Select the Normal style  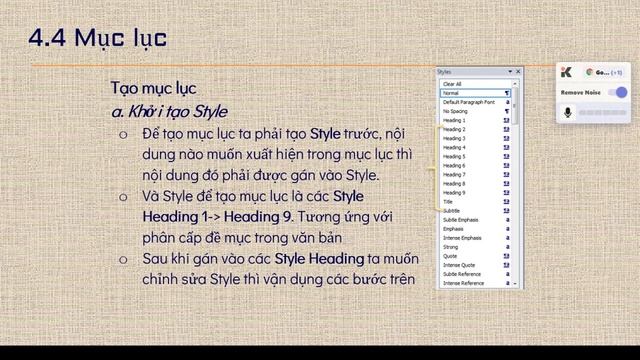tap(476, 93)
